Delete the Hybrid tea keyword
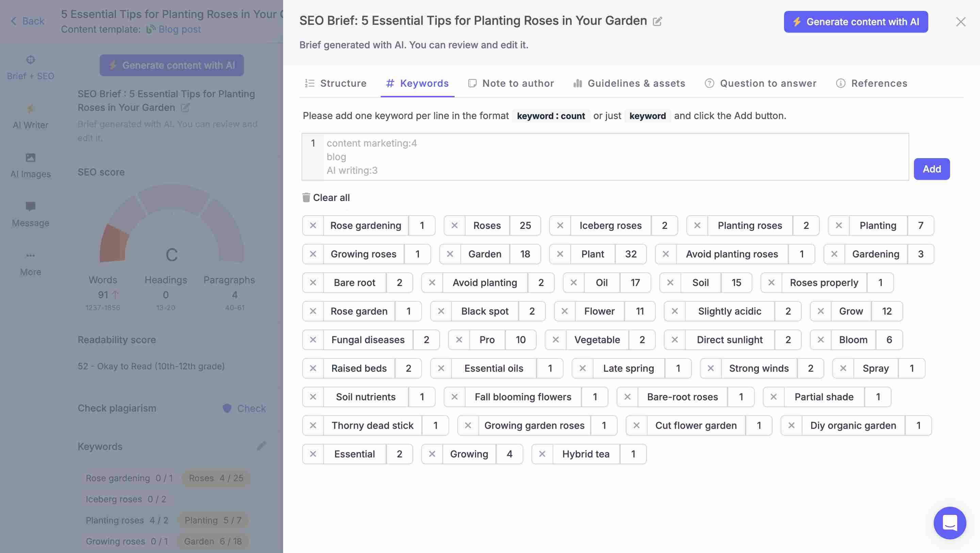 [542, 454]
